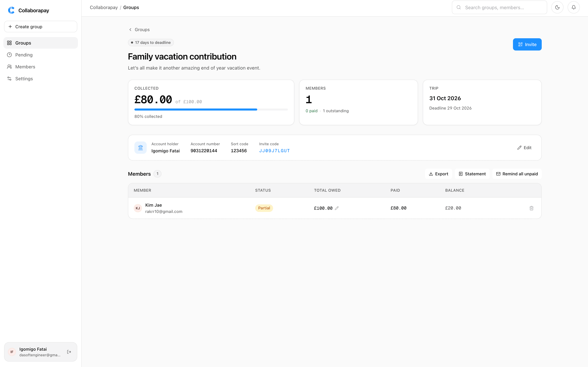
Task: Click the TOTAL OWED column header
Action: pos(327,190)
